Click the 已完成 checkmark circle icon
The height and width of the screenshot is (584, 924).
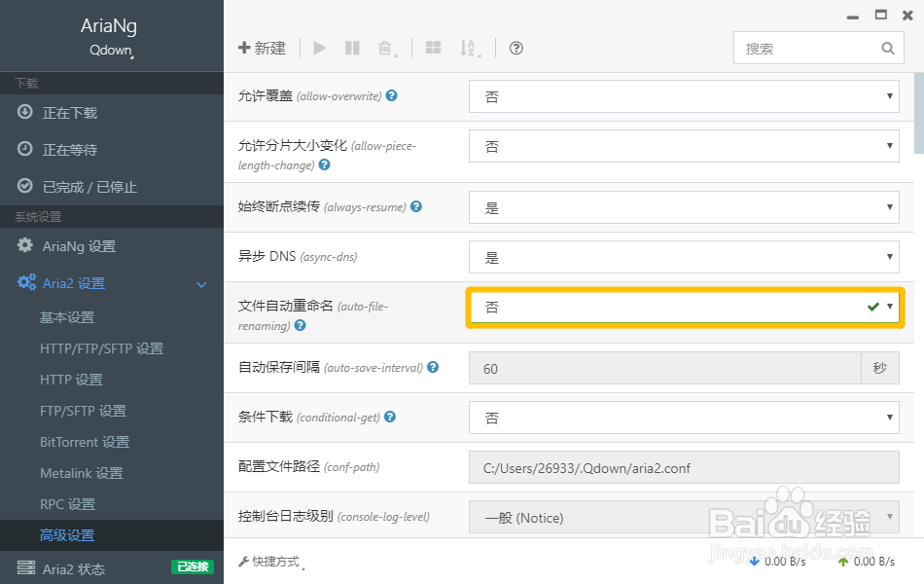pos(24,186)
